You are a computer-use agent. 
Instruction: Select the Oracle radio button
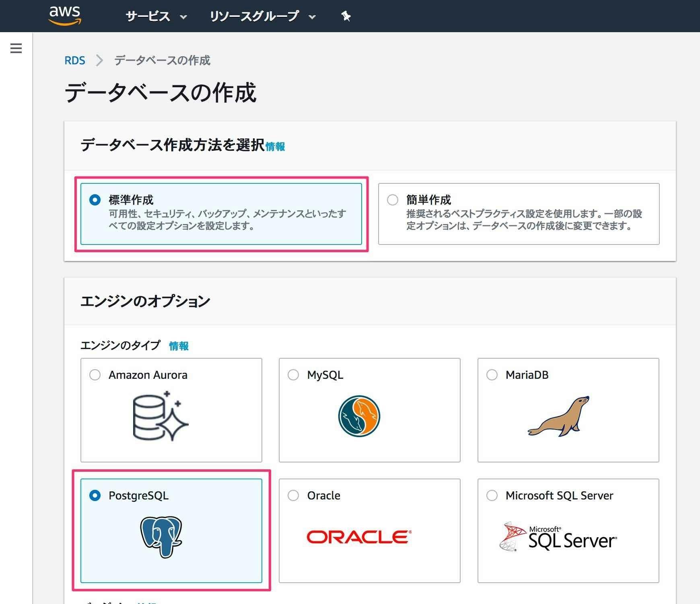click(x=293, y=495)
